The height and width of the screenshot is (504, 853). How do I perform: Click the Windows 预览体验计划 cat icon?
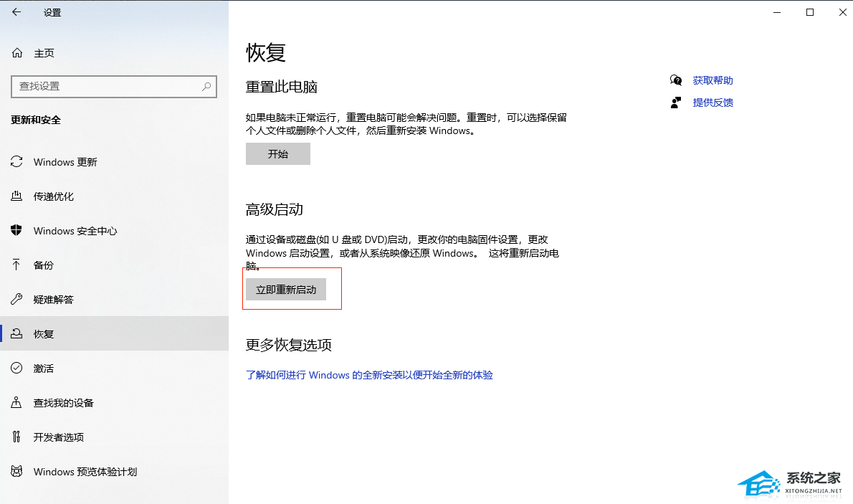16,471
